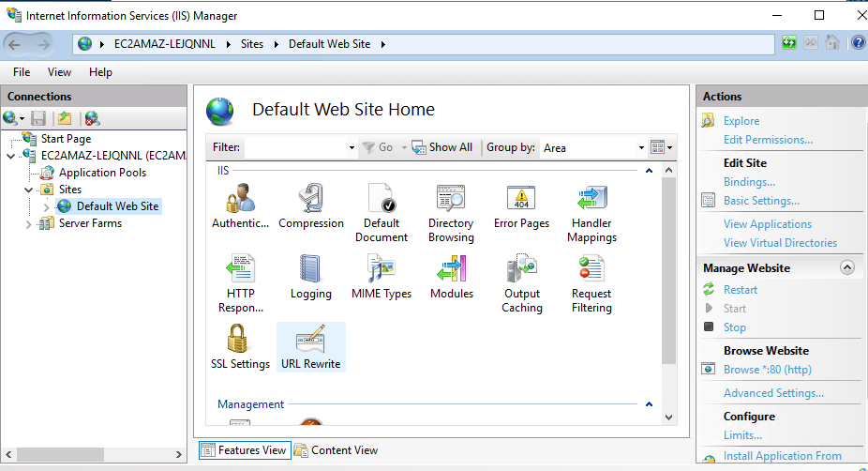This screenshot has width=868, height=471.
Task: Open Bindings from Actions pane
Action: (x=749, y=182)
